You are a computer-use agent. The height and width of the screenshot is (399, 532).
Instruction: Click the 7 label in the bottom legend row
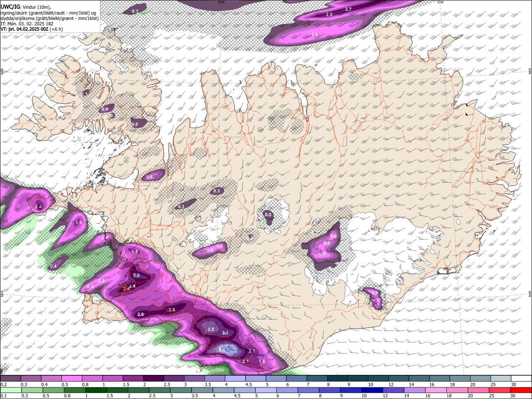coord(298,396)
